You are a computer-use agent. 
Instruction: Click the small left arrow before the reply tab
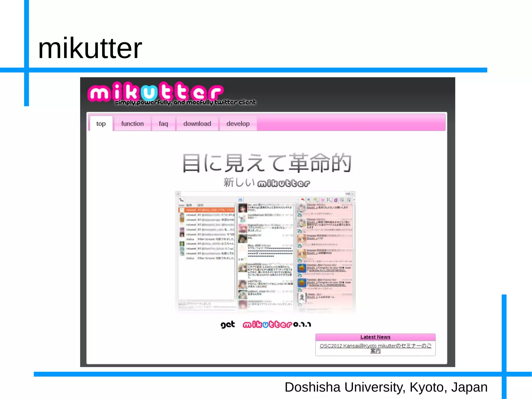click(298, 200)
